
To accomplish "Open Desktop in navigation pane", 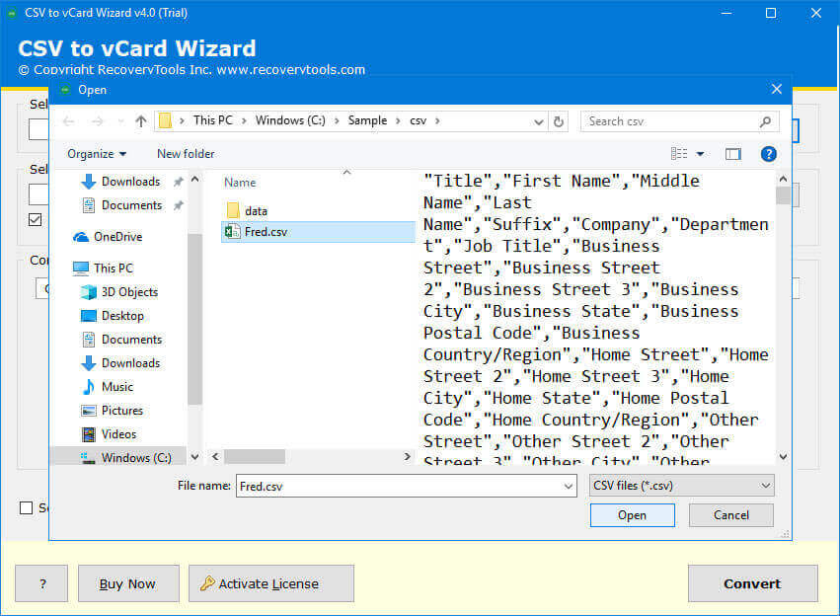I will pos(122,316).
